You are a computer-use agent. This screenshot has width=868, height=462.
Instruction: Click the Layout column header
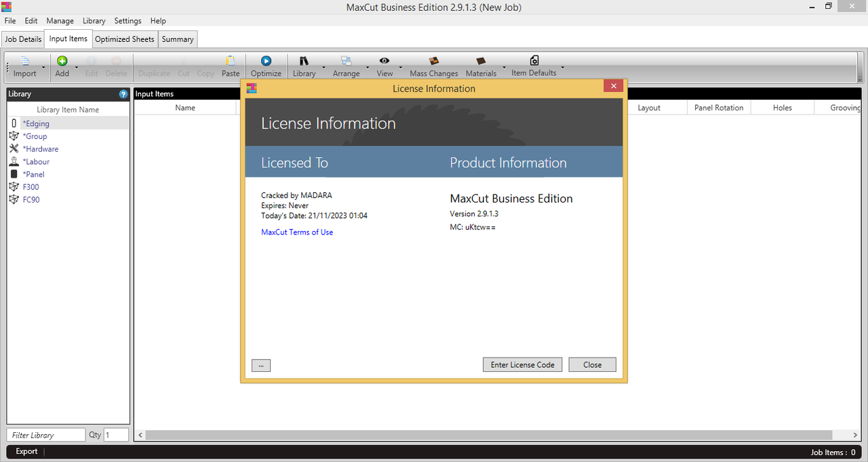[649, 108]
